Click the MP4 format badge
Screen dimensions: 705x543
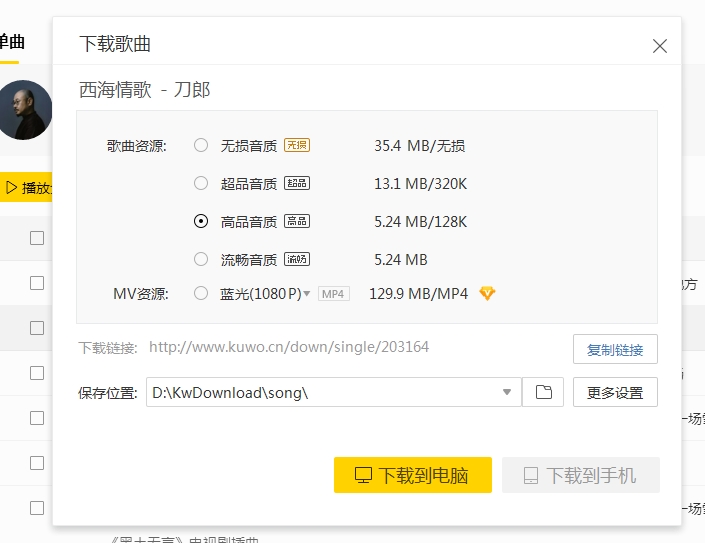[334, 294]
